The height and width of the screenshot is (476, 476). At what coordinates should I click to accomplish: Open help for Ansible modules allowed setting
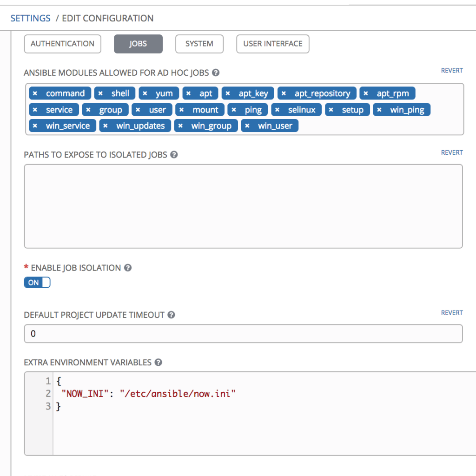point(215,73)
